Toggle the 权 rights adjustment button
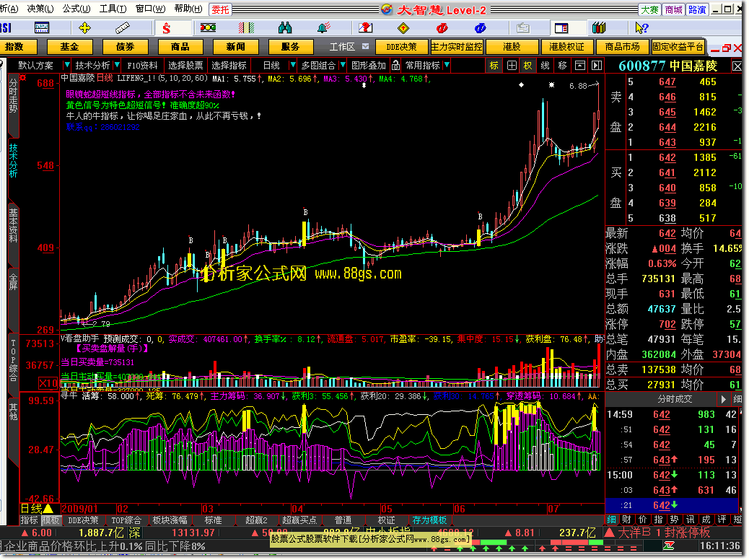 click(527, 66)
